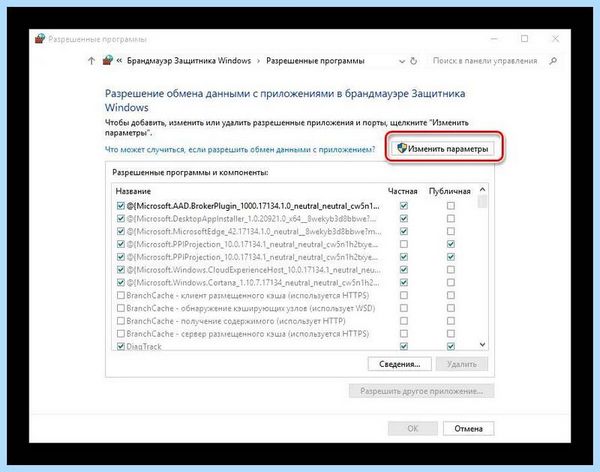Click list scrollbar up arrow

(482, 189)
